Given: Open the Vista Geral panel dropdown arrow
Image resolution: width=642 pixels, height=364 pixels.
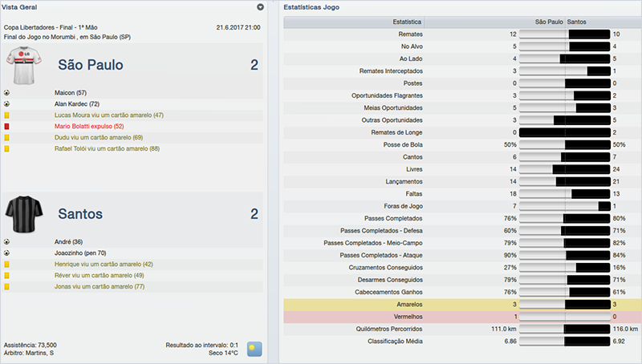Looking at the screenshot, I should pos(260,7).
